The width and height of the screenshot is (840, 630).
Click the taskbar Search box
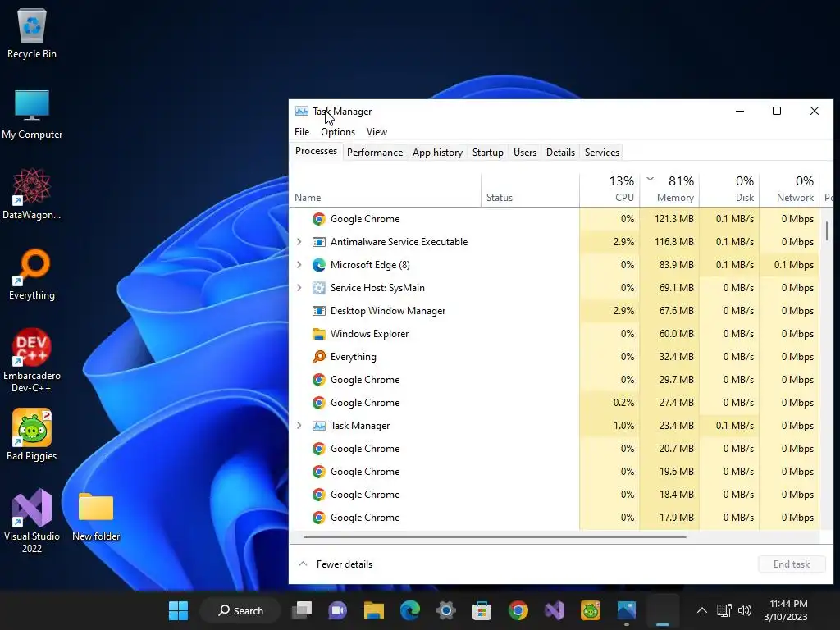point(240,610)
